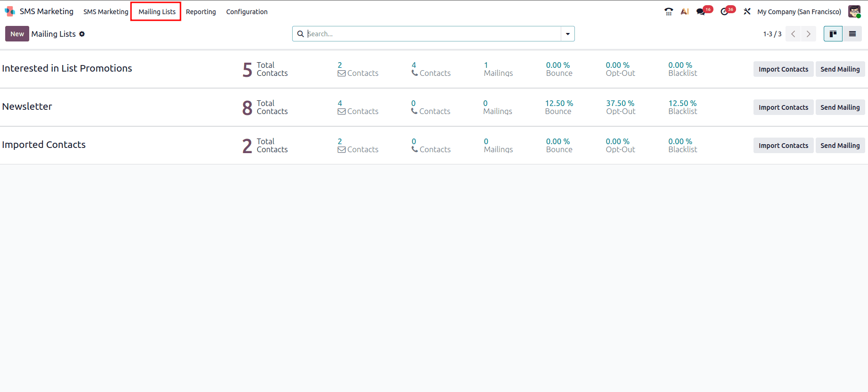868x392 pixels.
Task: Click 2 Total Contacts of Imported Contacts
Action: (265, 146)
